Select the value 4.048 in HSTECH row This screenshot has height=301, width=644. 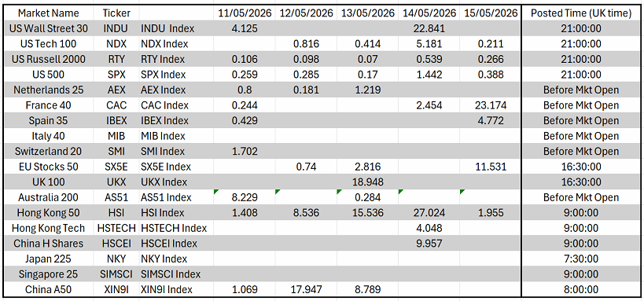(x=429, y=228)
